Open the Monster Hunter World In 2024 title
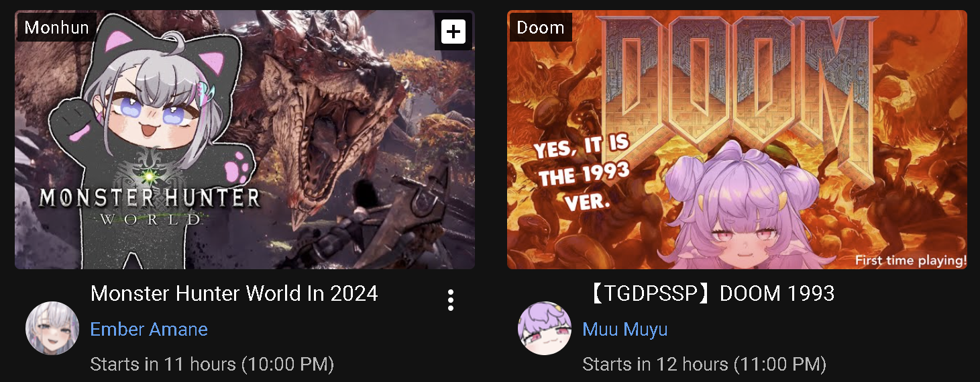The height and width of the screenshot is (382, 980). point(234,293)
